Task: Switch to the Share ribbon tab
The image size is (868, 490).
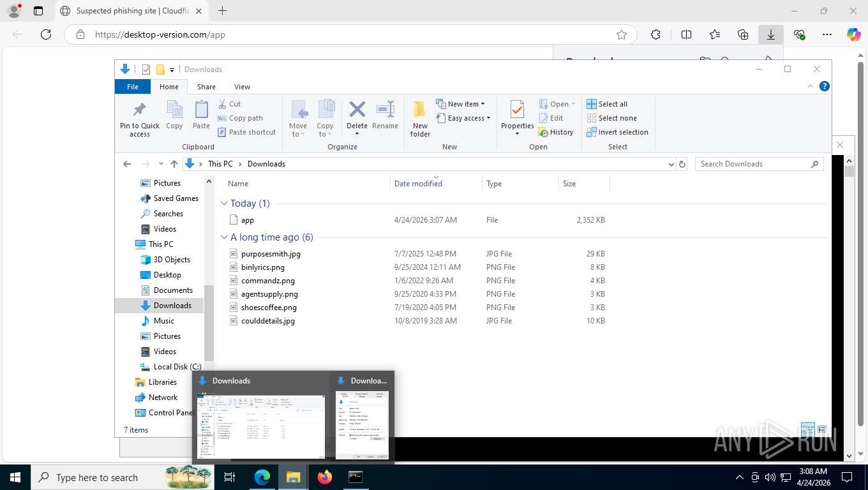Action: click(x=206, y=87)
